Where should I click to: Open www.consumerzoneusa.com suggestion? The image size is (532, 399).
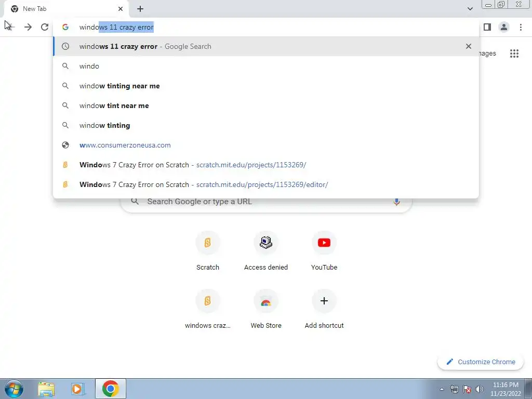266,145
